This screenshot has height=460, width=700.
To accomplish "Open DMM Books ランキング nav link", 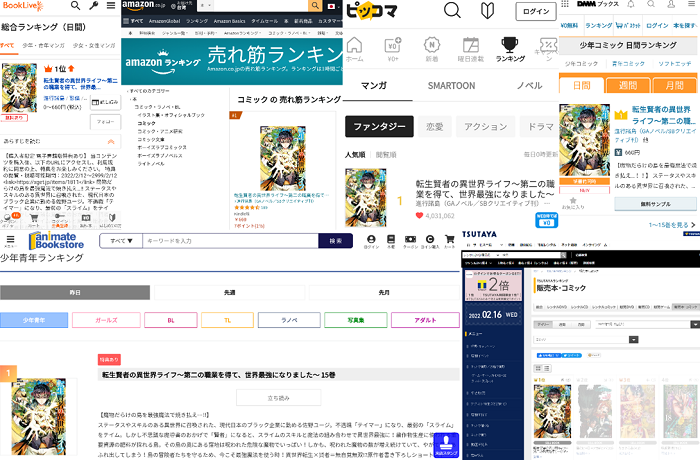I will pyautogui.click(x=599, y=25).
